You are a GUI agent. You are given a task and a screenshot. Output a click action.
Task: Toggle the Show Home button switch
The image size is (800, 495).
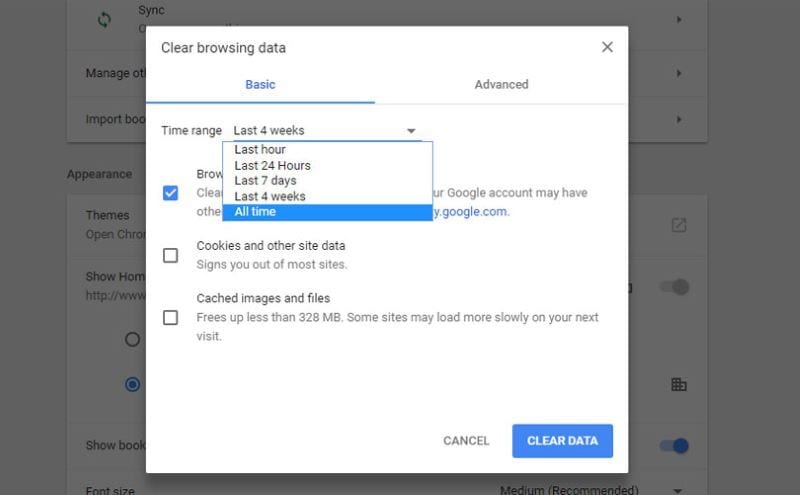[674, 287]
